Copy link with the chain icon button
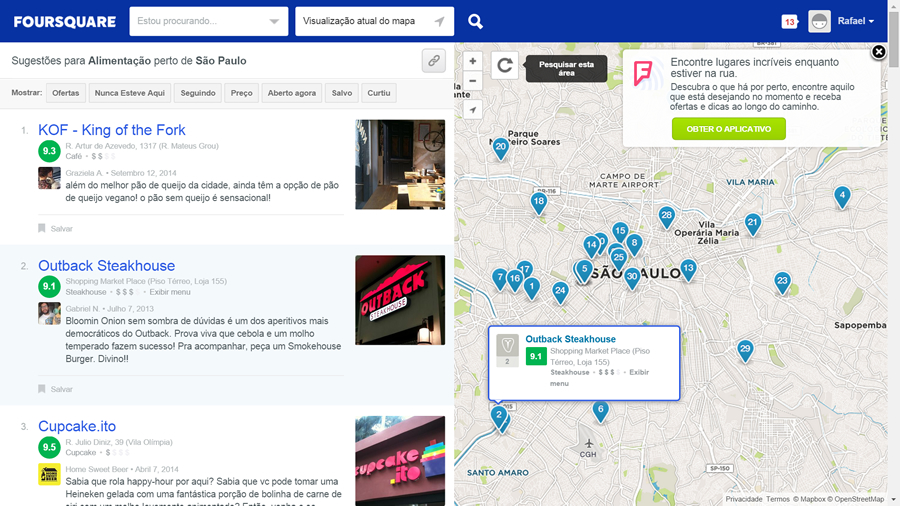The height and width of the screenshot is (506, 900). click(434, 60)
